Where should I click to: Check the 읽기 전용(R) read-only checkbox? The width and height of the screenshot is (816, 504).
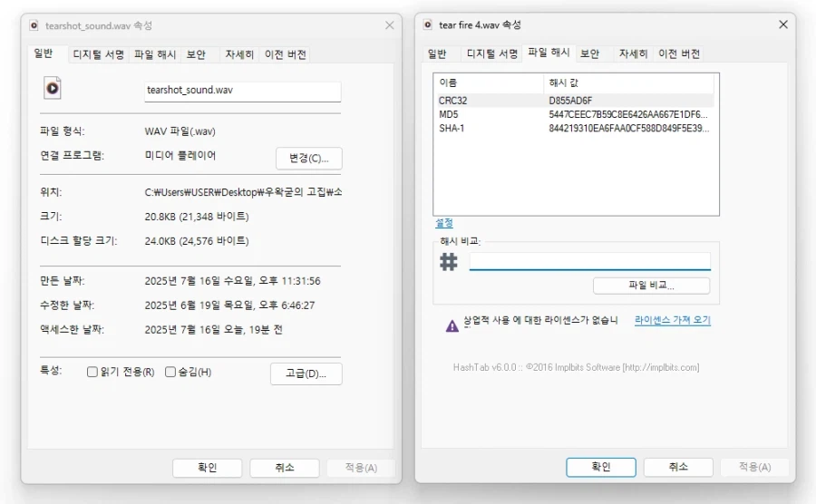tap(92, 372)
